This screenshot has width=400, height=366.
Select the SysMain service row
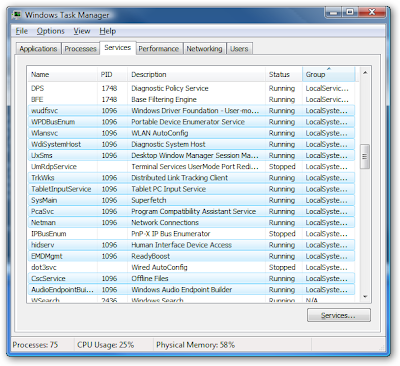192,200
